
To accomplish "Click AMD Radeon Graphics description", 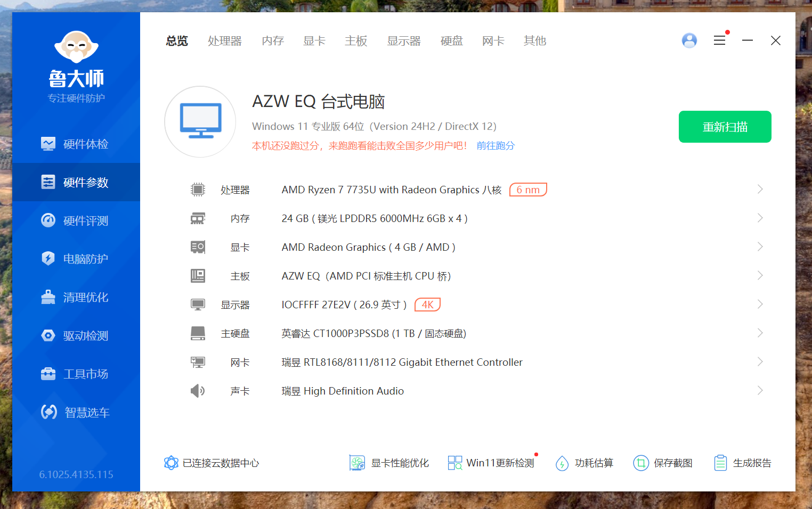I will [368, 247].
